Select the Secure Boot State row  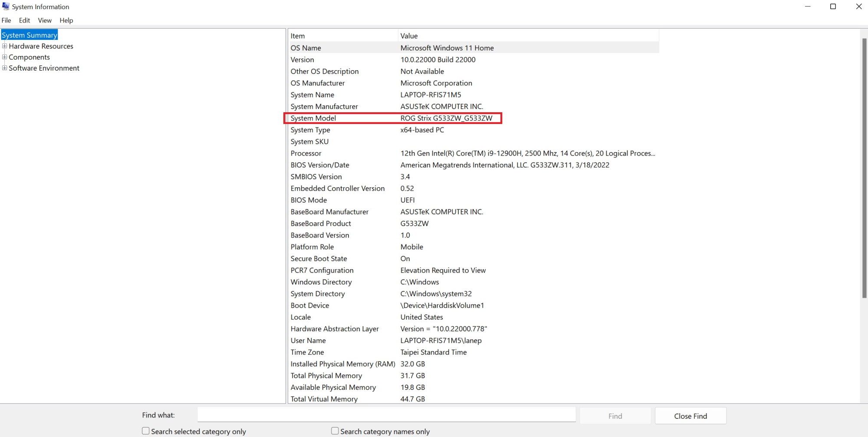click(473, 259)
